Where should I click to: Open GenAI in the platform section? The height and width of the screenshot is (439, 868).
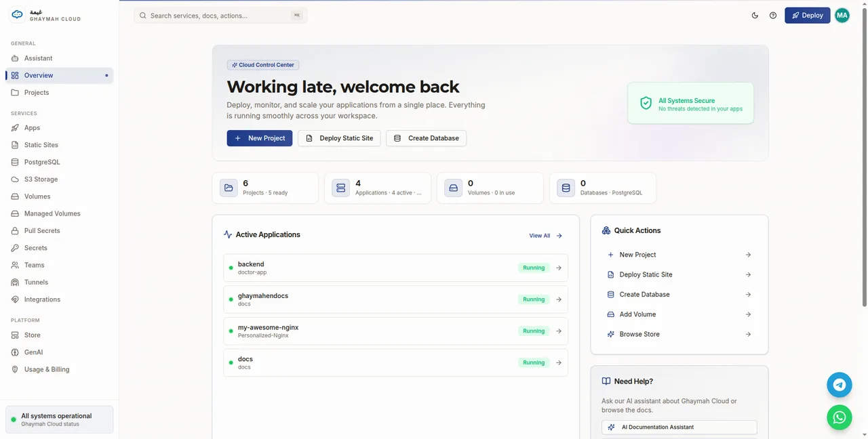click(x=59, y=352)
